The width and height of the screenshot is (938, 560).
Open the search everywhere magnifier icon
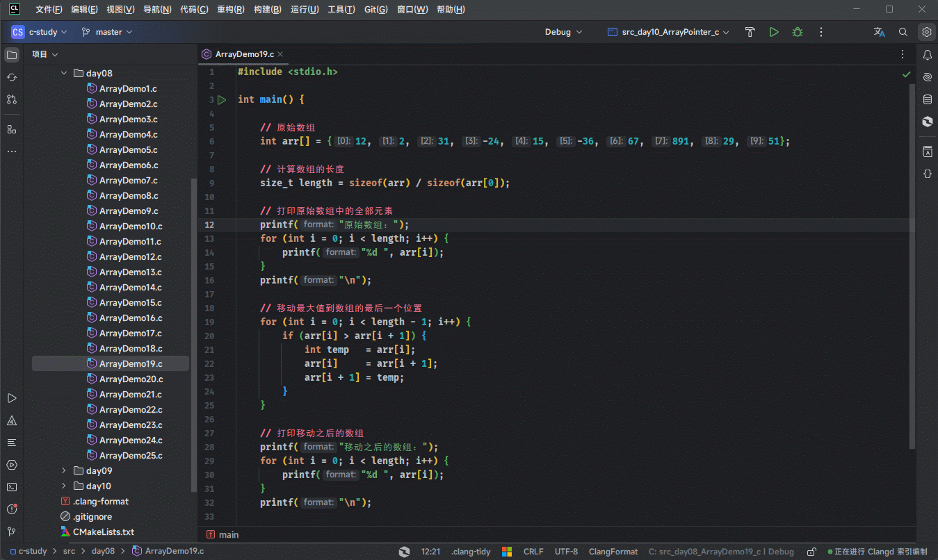pyautogui.click(x=903, y=32)
